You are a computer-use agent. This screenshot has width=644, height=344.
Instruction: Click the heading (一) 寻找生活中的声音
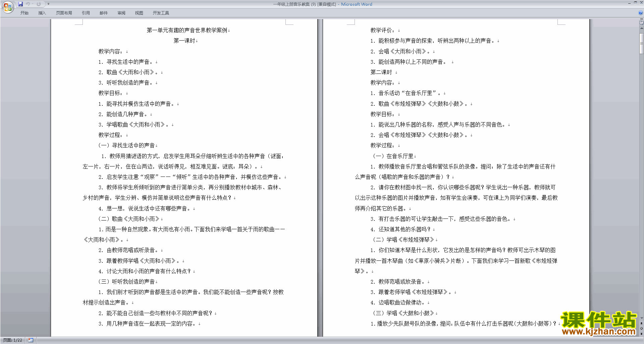tap(126, 145)
